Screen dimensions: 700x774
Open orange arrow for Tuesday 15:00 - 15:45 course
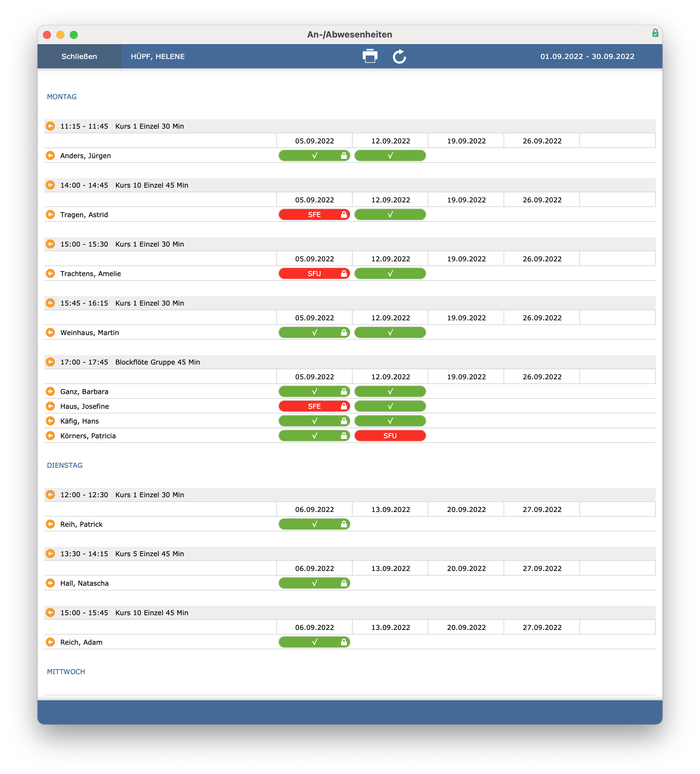tap(50, 612)
